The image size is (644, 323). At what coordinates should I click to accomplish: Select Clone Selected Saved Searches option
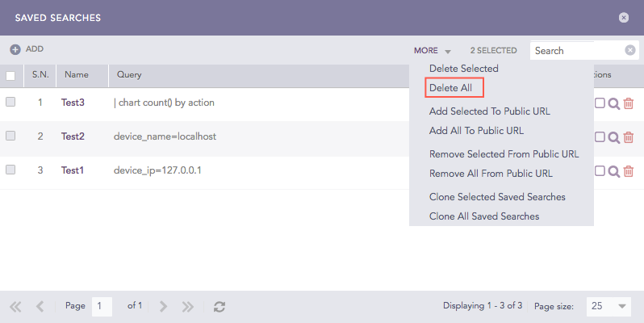point(497,197)
